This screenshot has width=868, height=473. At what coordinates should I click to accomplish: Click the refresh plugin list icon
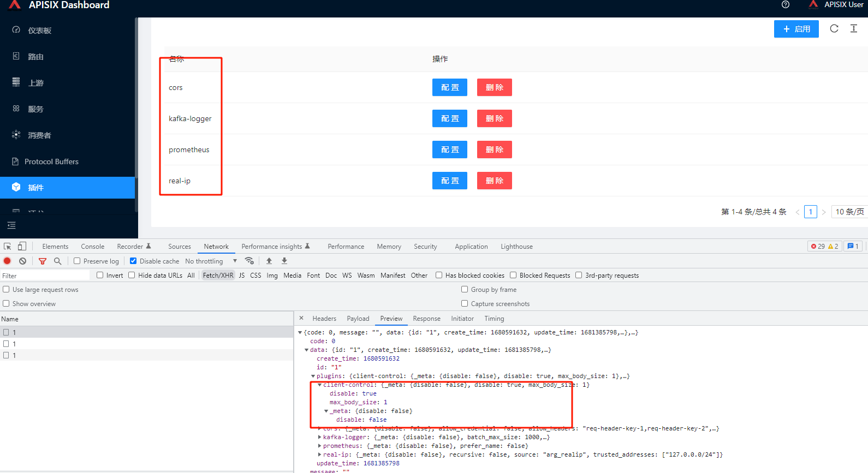click(834, 28)
